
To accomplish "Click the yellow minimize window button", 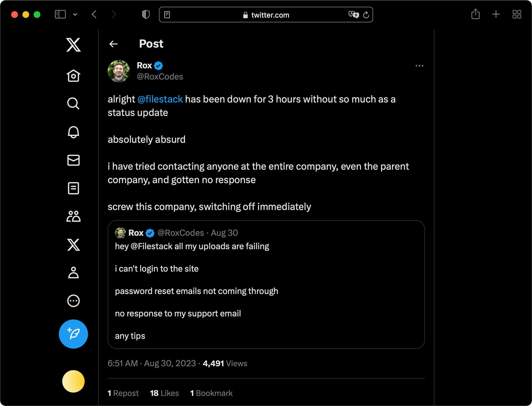I will tap(26, 15).
